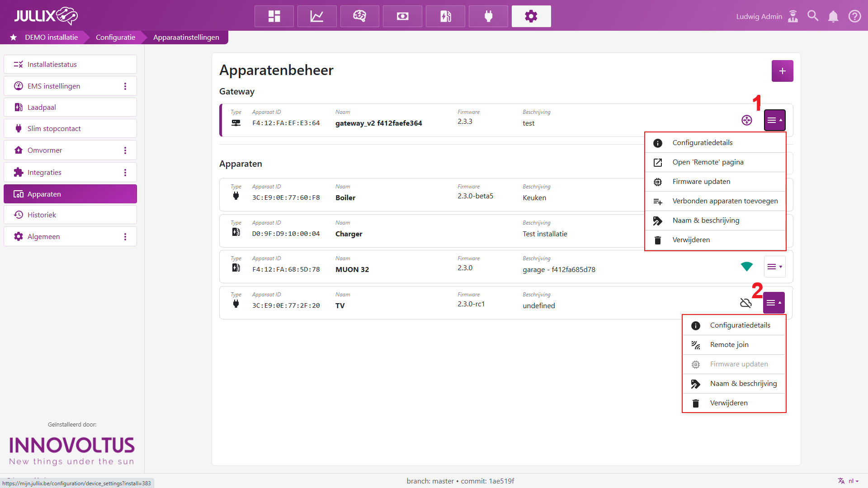Open Historiek in the sidebar
The height and width of the screenshot is (488, 868).
tap(42, 215)
